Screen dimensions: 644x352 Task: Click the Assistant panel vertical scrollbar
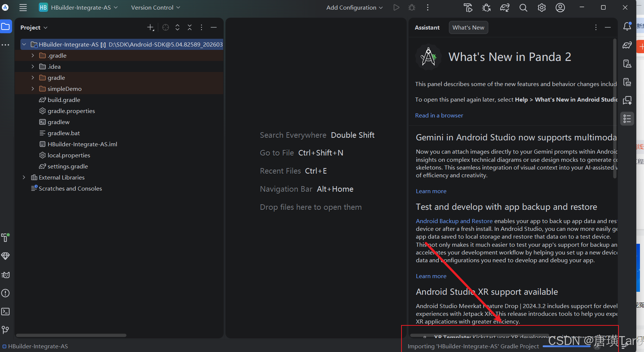615,108
